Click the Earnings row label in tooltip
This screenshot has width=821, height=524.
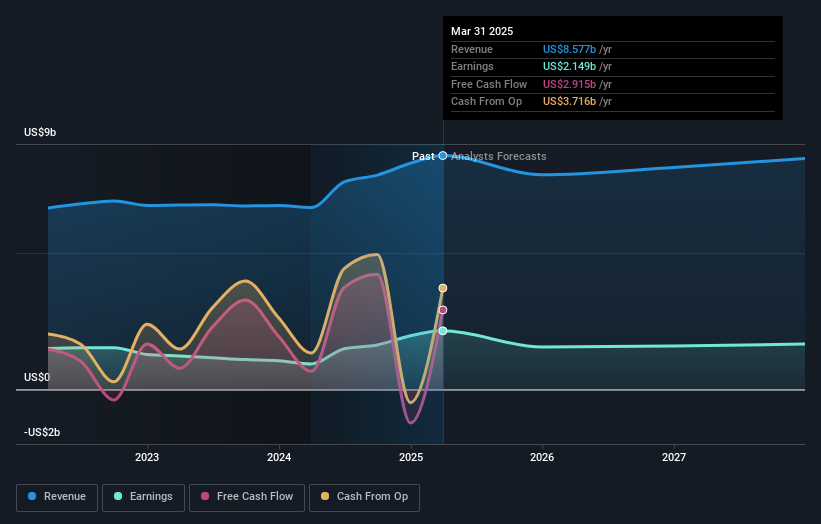click(472, 66)
